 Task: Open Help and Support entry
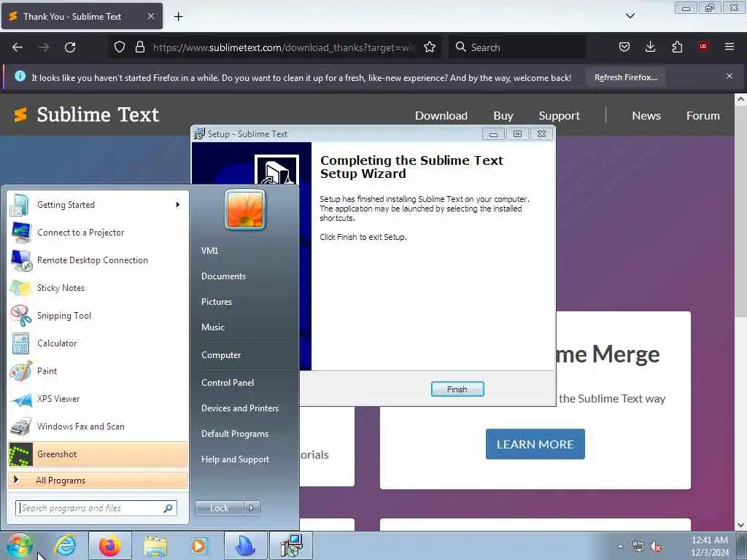[236, 459]
